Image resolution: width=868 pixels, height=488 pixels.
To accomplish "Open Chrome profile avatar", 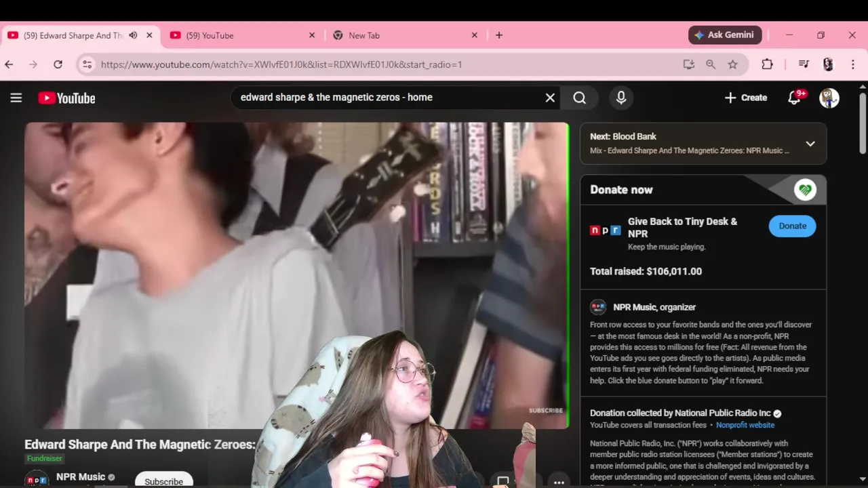I will pos(828,64).
